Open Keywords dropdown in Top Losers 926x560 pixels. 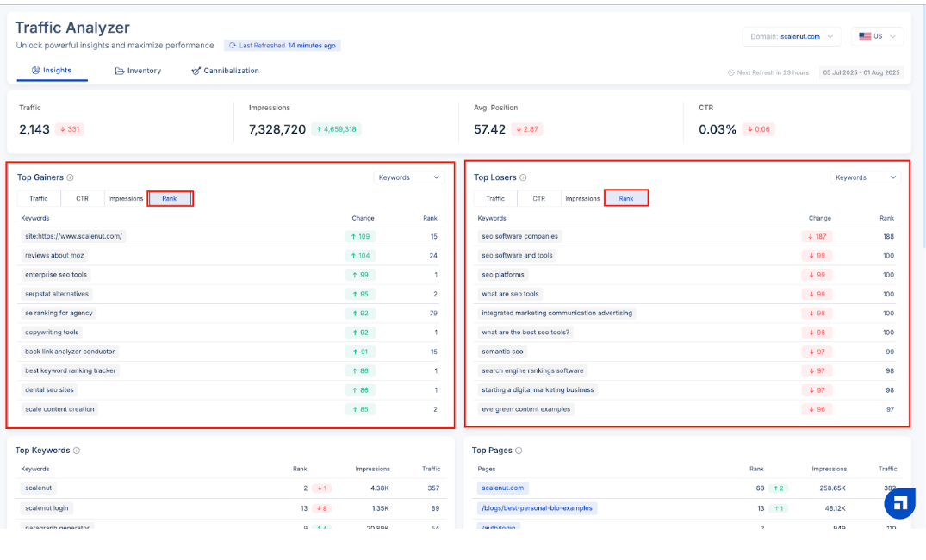(x=867, y=177)
